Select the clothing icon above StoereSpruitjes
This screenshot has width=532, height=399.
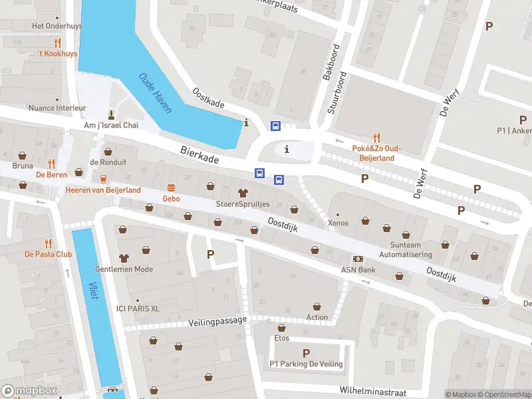tap(243, 193)
